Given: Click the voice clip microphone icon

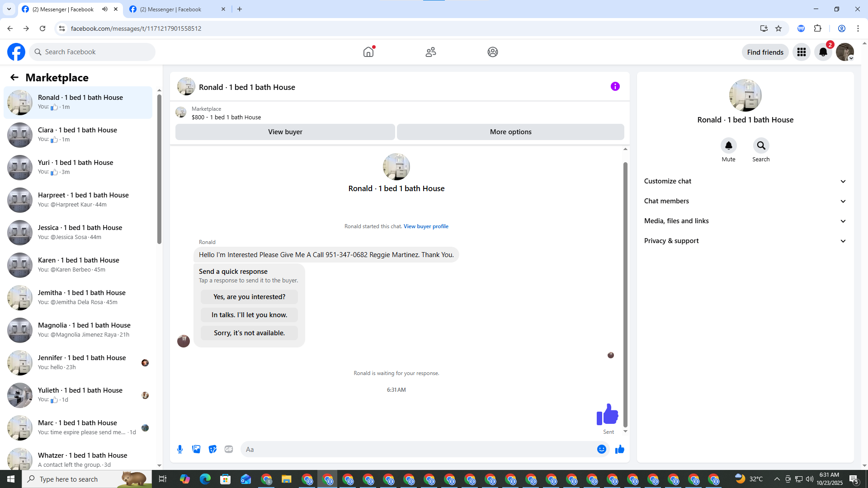Looking at the screenshot, I should (x=180, y=449).
